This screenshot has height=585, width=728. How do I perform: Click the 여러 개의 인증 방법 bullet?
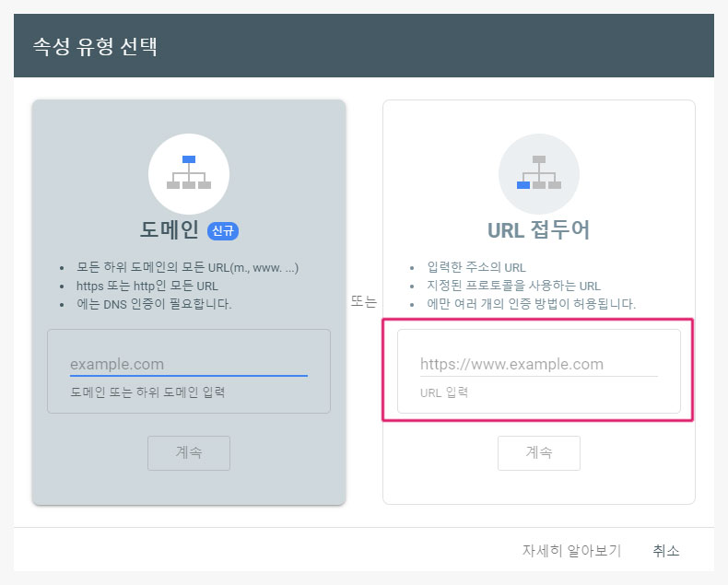[532, 303]
